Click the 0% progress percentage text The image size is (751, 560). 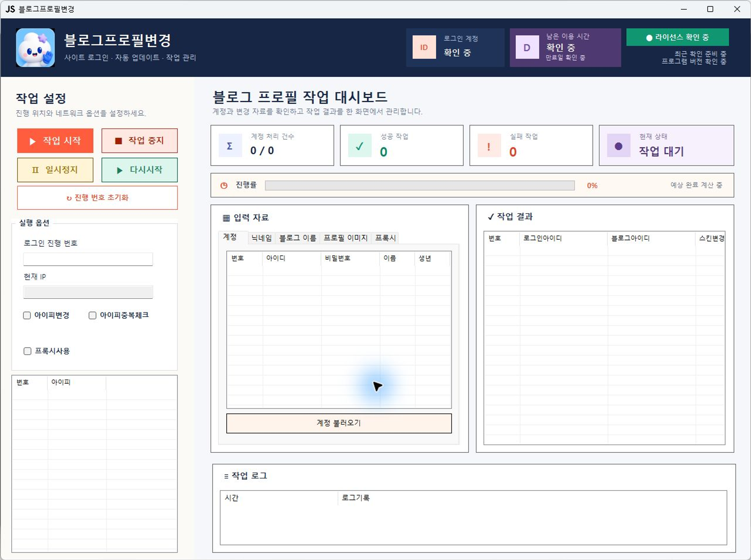click(592, 185)
